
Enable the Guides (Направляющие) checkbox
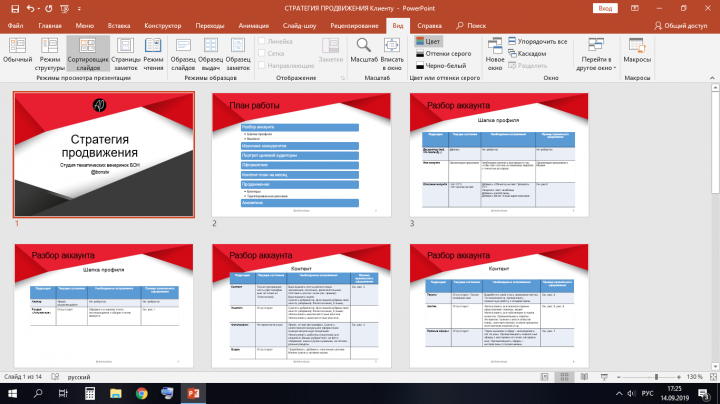[x=262, y=65]
